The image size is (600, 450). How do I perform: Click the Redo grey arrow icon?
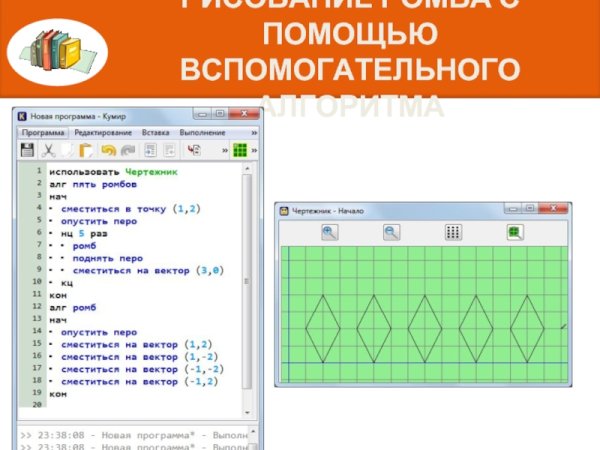pyautogui.click(x=128, y=150)
